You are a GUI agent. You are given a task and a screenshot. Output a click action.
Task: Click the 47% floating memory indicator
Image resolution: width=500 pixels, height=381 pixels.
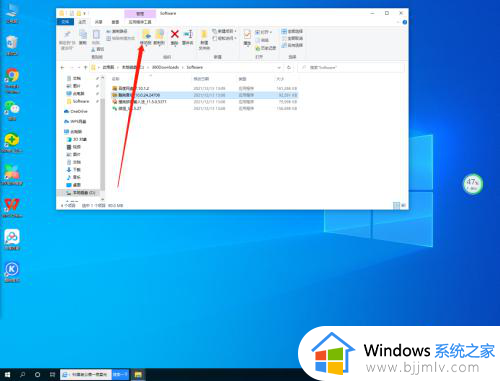472,184
